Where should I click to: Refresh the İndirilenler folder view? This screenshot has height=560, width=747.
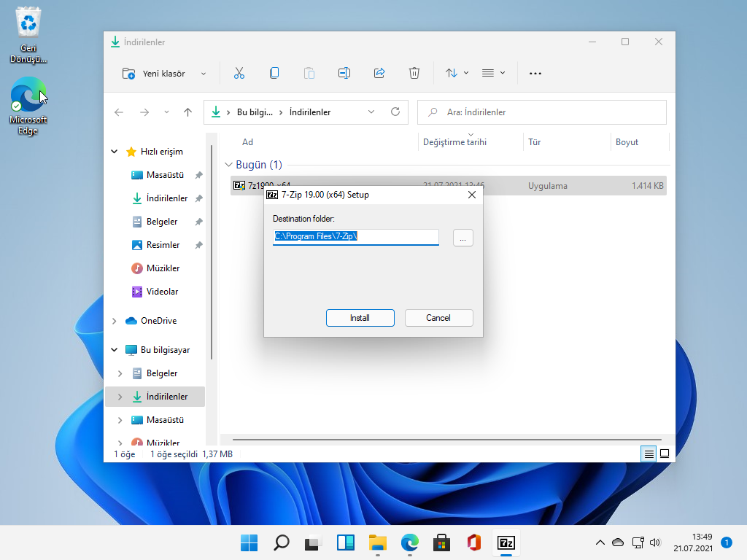[x=395, y=112]
